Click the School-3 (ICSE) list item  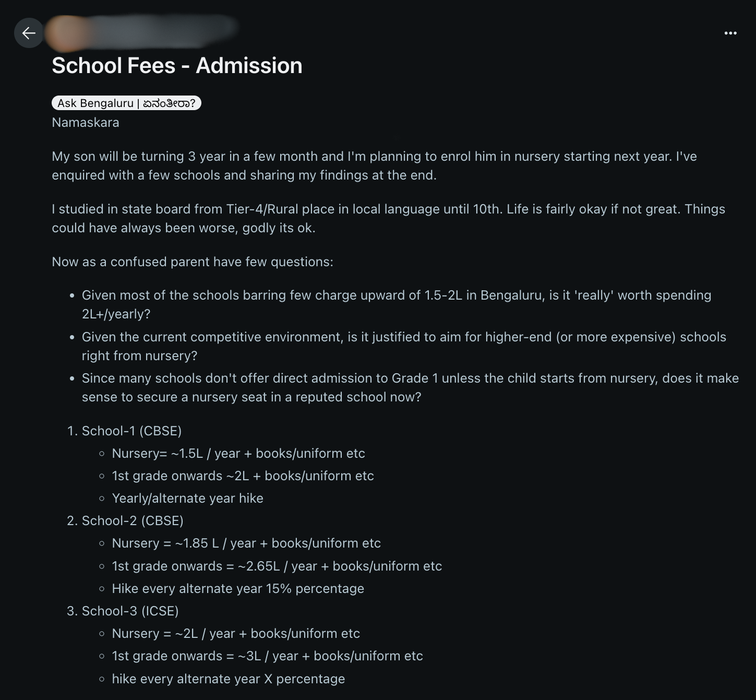130,611
